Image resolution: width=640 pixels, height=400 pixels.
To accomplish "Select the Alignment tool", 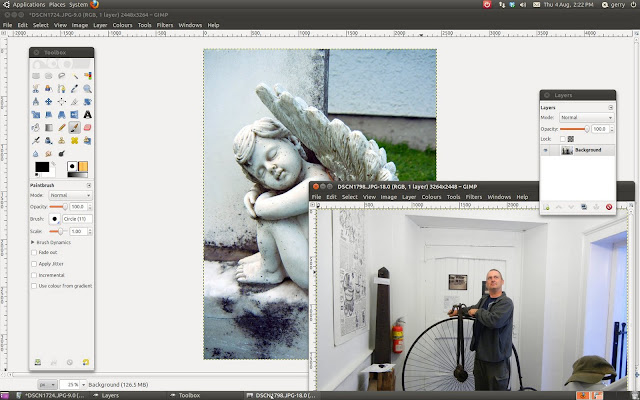I will (x=62, y=102).
